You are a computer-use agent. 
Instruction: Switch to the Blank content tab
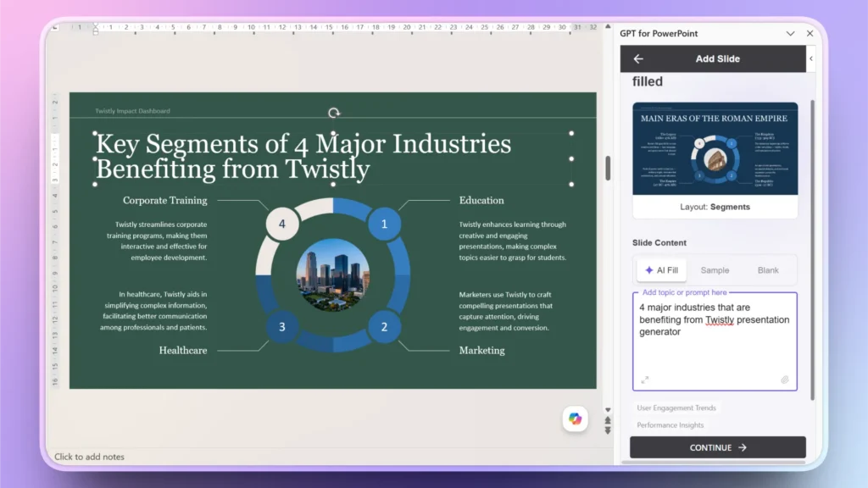[x=768, y=270]
